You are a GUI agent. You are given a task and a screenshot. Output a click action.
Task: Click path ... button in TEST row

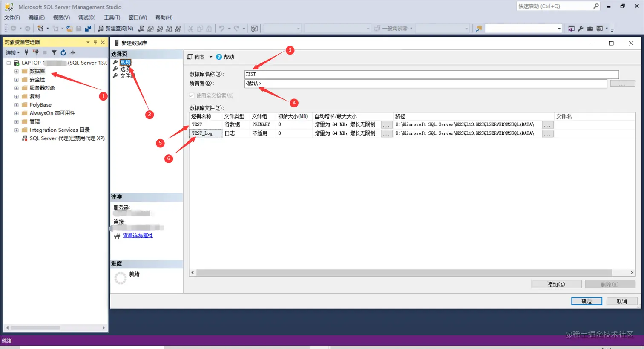coord(547,124)
